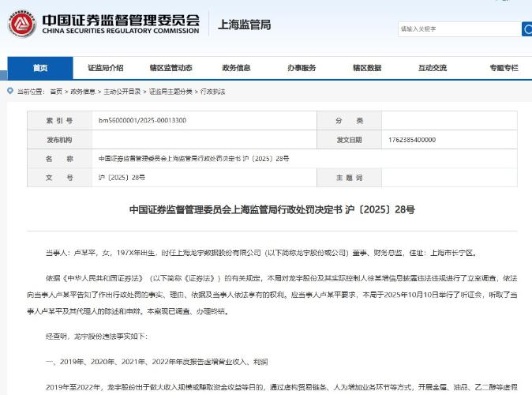Click the 主题词 label cell
Screen dimensions: 532x395
coord(349,178)
